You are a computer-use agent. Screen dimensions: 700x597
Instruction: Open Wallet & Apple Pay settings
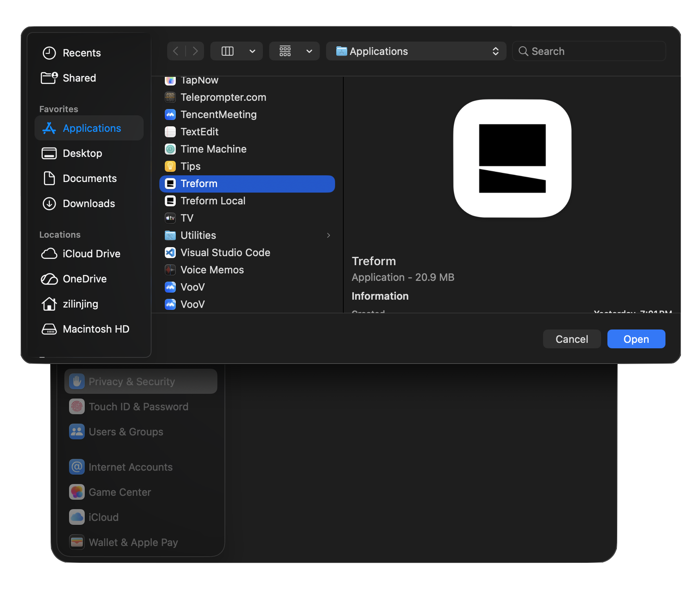pos(141,542)
